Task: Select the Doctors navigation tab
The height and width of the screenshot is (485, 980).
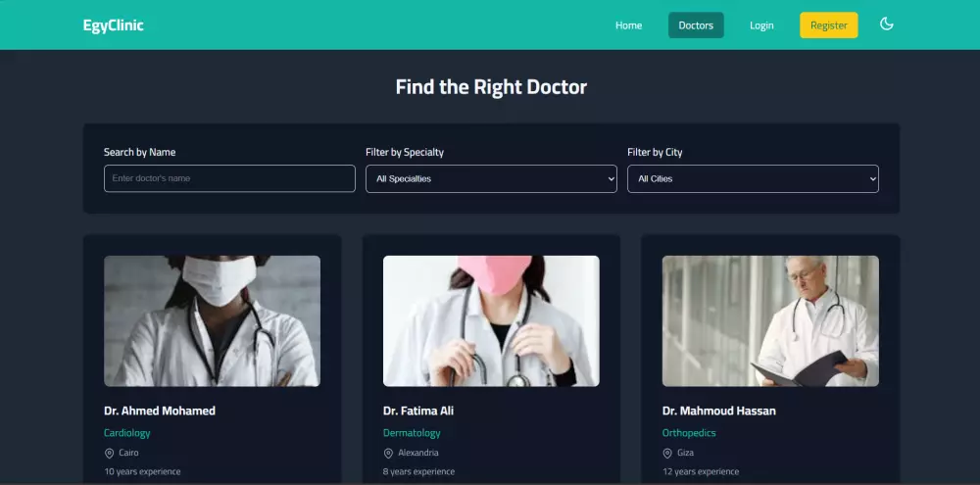Action: tap(696, 25)
